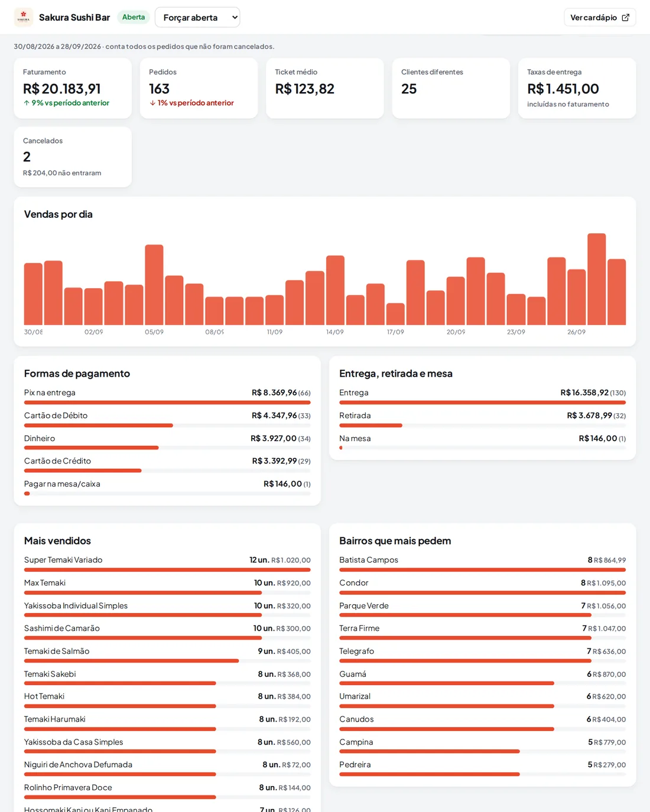Click the "Pedreira" neighborhood row

[x=482, y=768]
